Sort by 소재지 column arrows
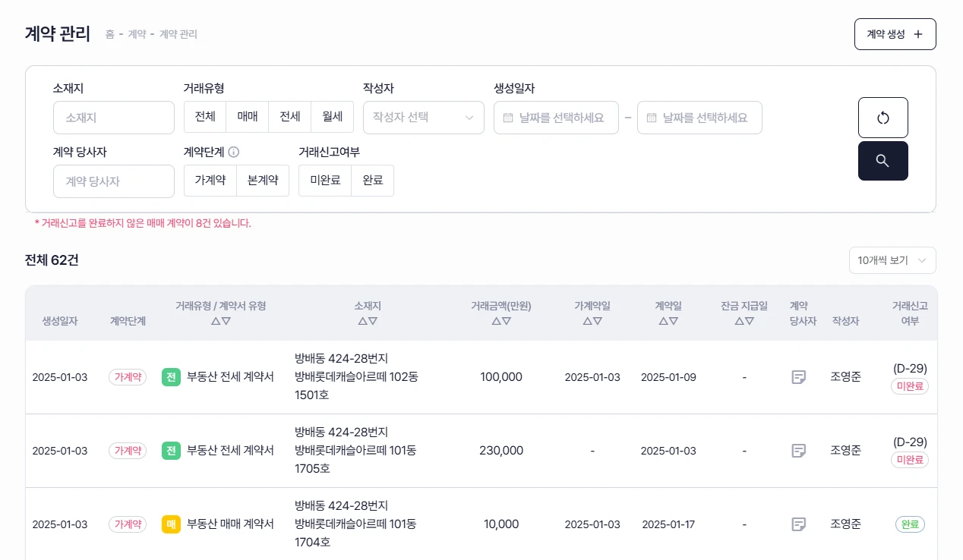 click(x=368, y=321)
